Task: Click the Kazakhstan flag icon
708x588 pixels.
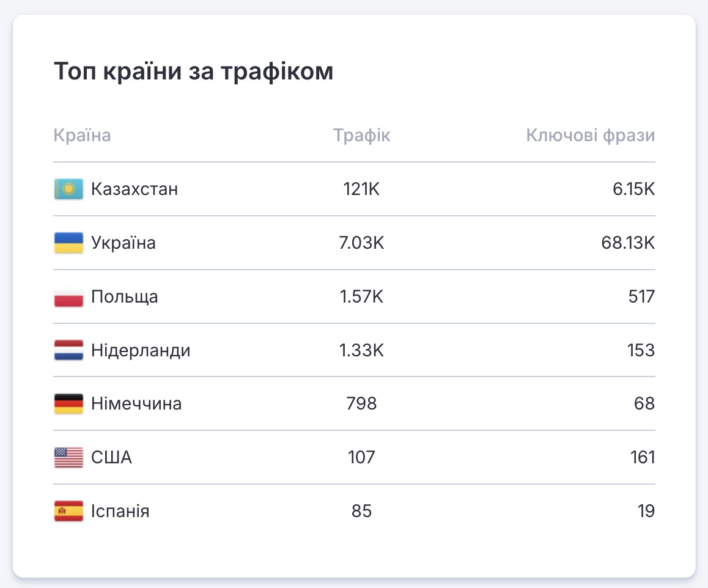Action: [x=68, y=189]
